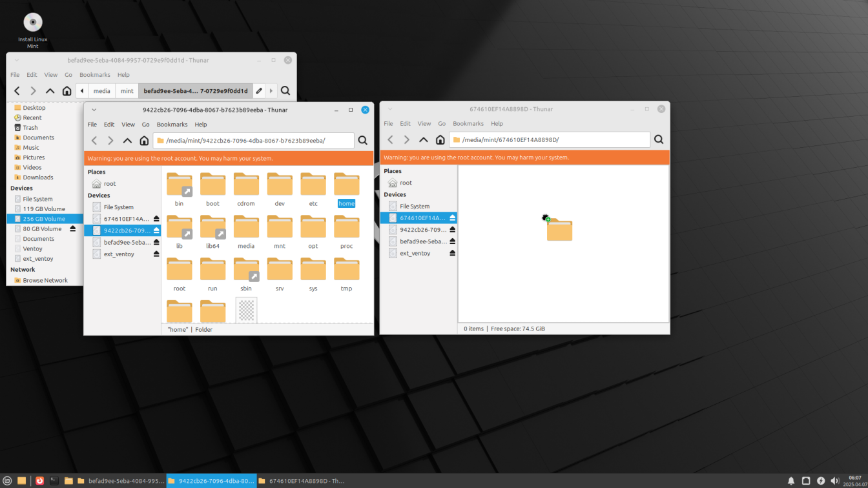Click the "mint" path button
Screen dimensions: 868x488
pyautogui.click(x=127, y=91)
